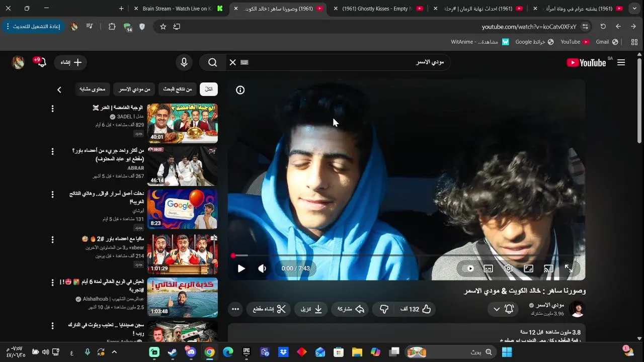Start voice search with the microphone
This screenshot has height=362, width=644.
click(x=184, y=62)
